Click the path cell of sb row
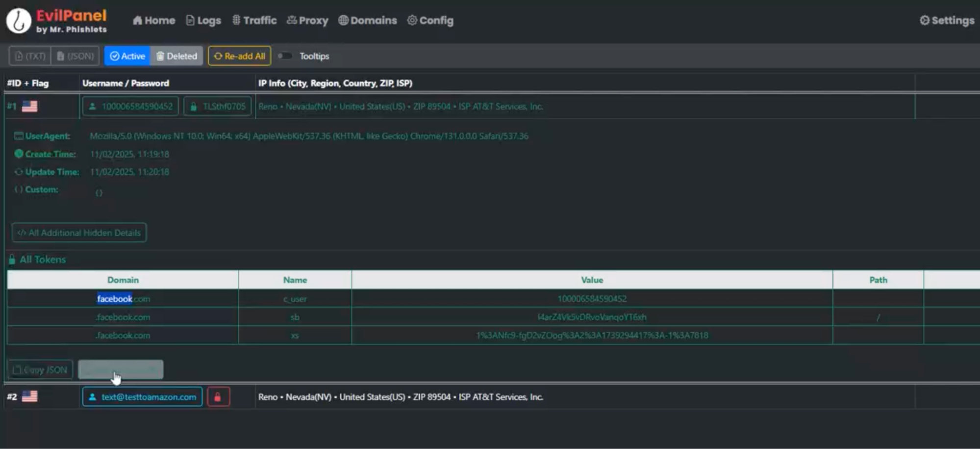 [x=878, y=317]
